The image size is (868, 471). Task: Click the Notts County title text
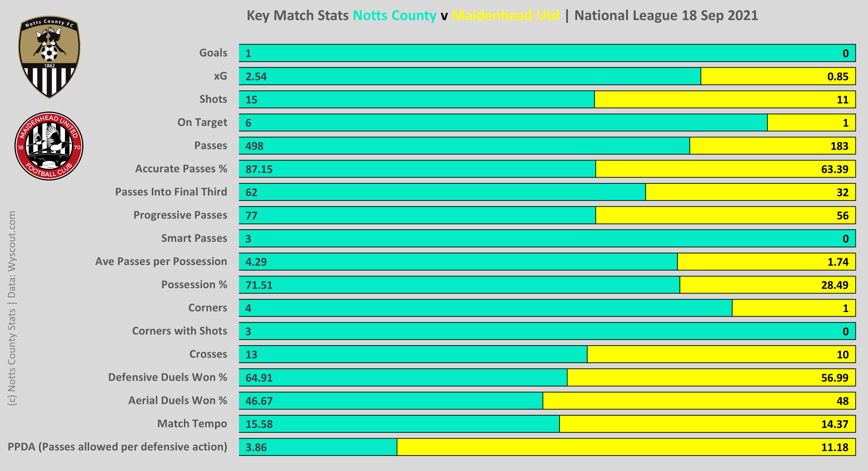click(394, 15)
